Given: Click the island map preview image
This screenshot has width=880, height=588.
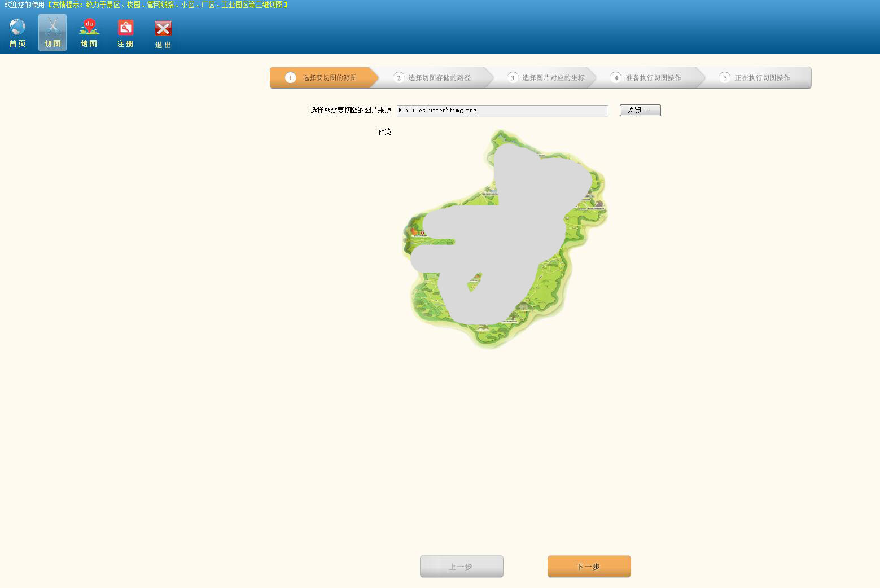Looking at the screenshot, I should [505, 239].
